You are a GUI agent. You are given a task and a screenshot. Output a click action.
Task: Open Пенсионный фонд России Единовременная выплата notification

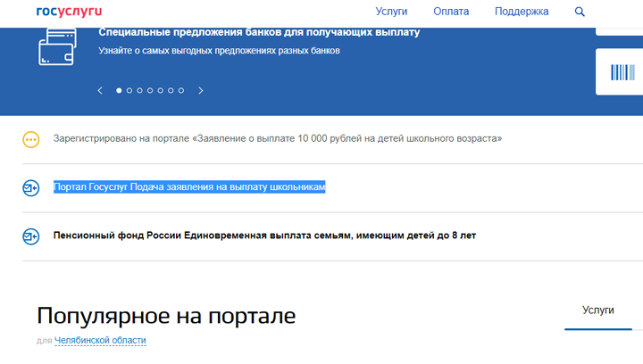pos(264,236)
